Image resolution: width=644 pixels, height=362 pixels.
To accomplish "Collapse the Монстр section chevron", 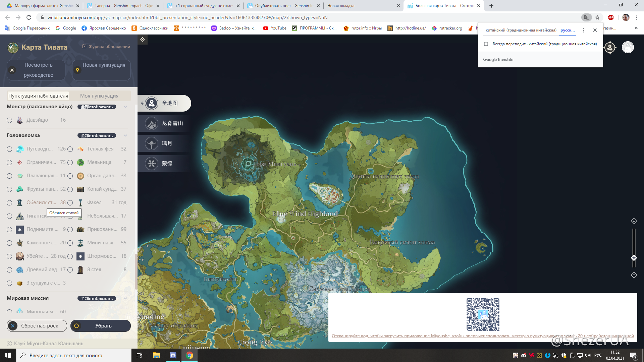I will pyautogui.click(x=125, y=107).
